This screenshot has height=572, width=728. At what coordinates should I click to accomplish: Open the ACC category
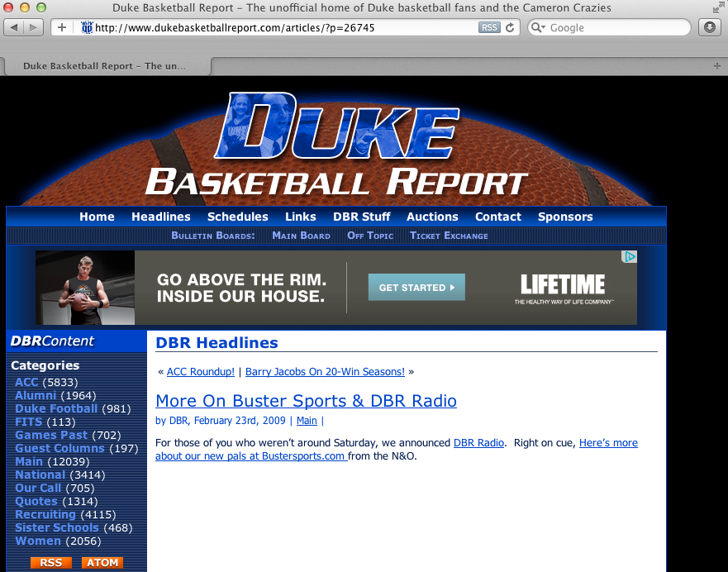coord(26,383)
